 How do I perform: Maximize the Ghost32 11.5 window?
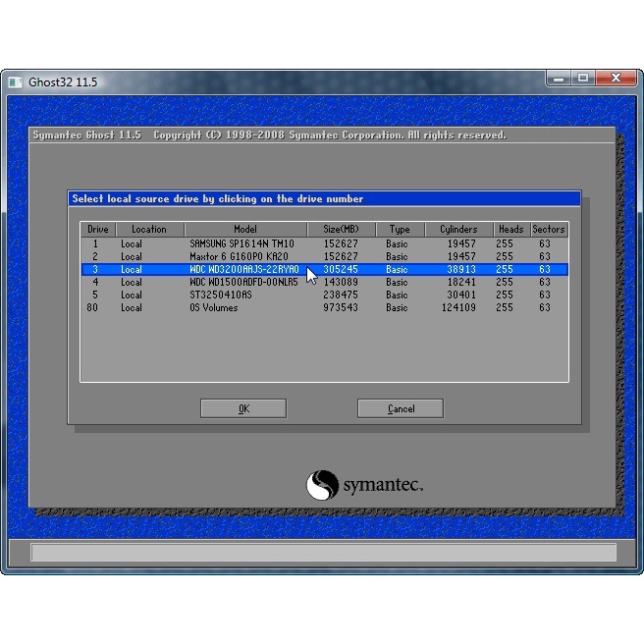click(x=583, y=78)
